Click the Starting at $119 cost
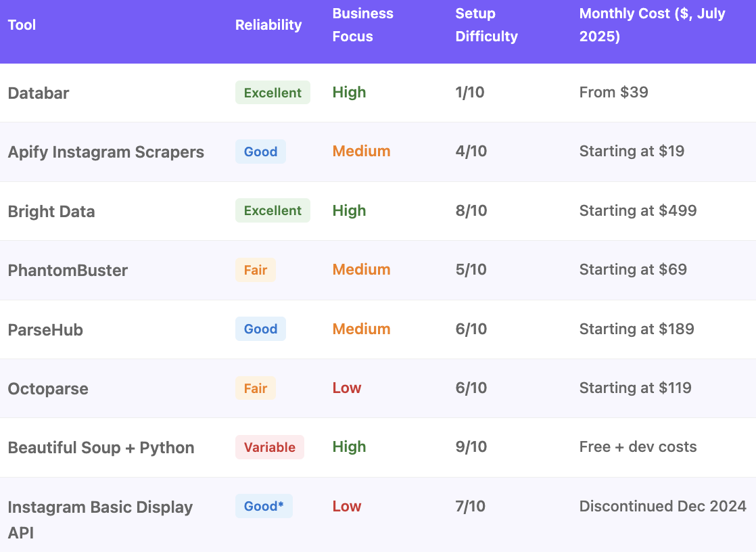Viewport: 756px width, 552px height. click(636, 388)
